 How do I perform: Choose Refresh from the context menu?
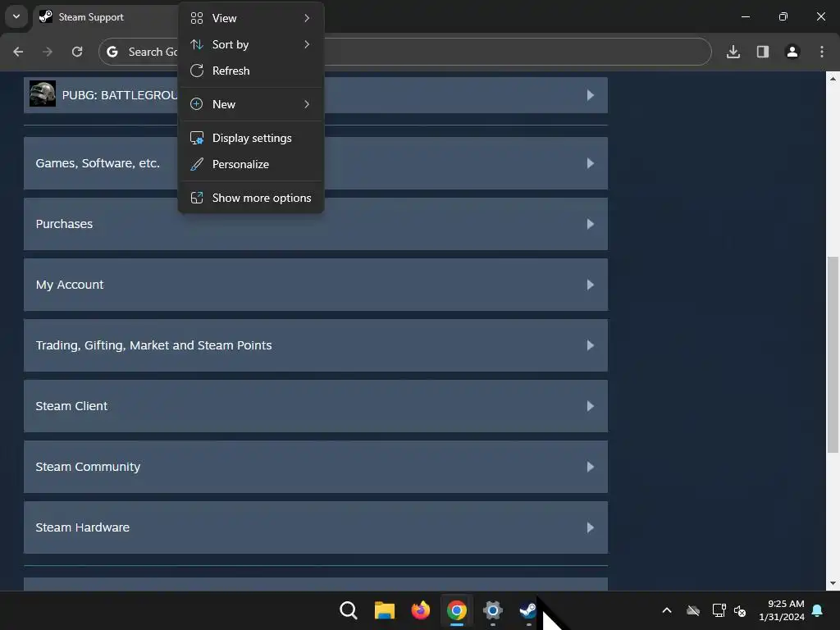tap(251, 71)
